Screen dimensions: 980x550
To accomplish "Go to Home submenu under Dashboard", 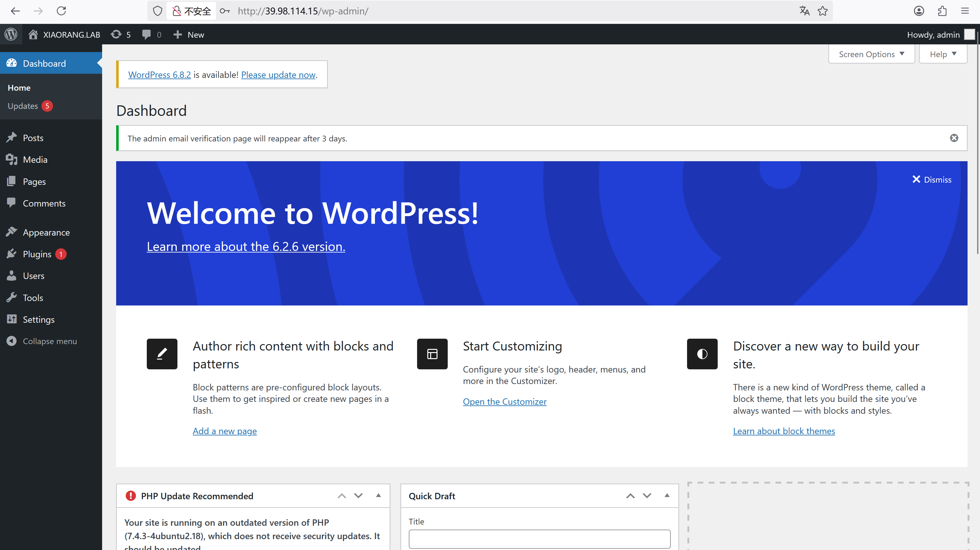I will point(19,87).
